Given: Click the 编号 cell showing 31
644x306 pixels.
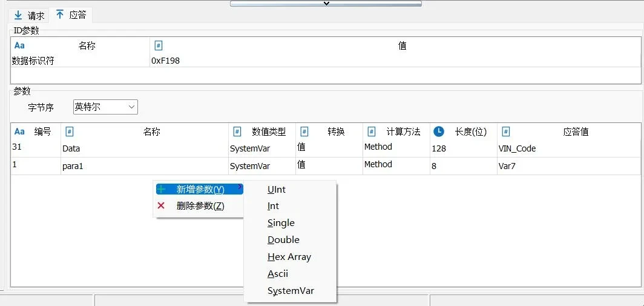Looking at the screenshot, I should (x=36, y=148).
